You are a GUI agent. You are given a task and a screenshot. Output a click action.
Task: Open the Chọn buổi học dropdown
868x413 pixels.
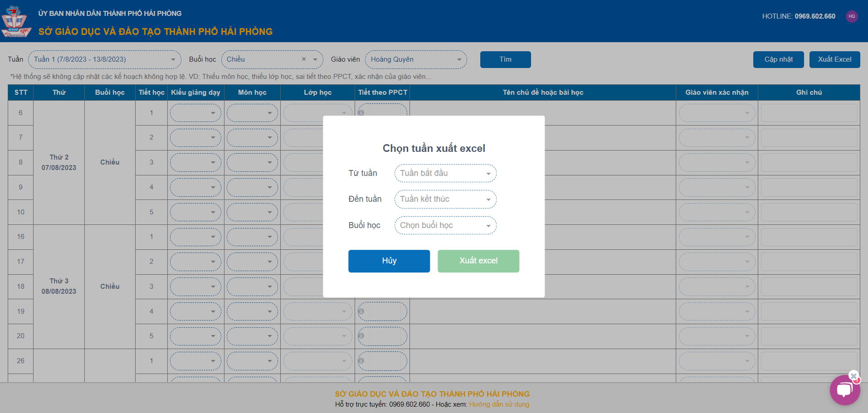tap(445, 225)
